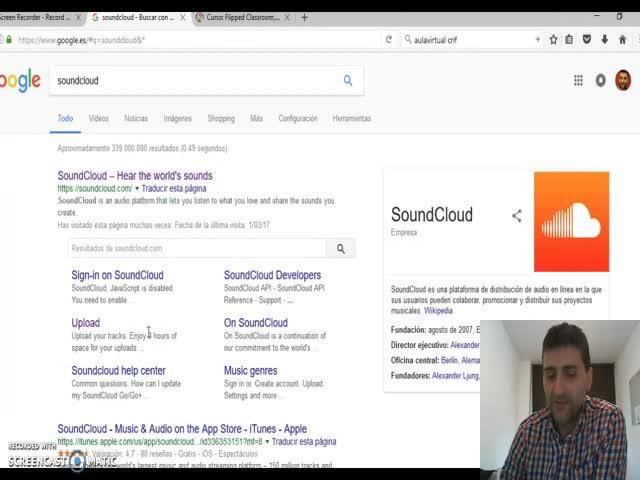The image size is (640, 480).
Task: Click the SoundCloud orange logo image
Action: pos(571,222)
